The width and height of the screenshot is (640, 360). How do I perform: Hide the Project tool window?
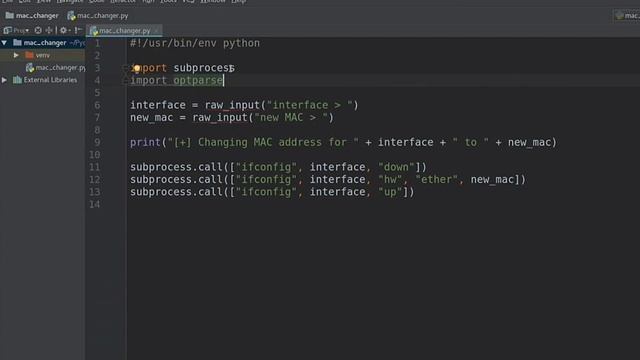click(78, 30)
